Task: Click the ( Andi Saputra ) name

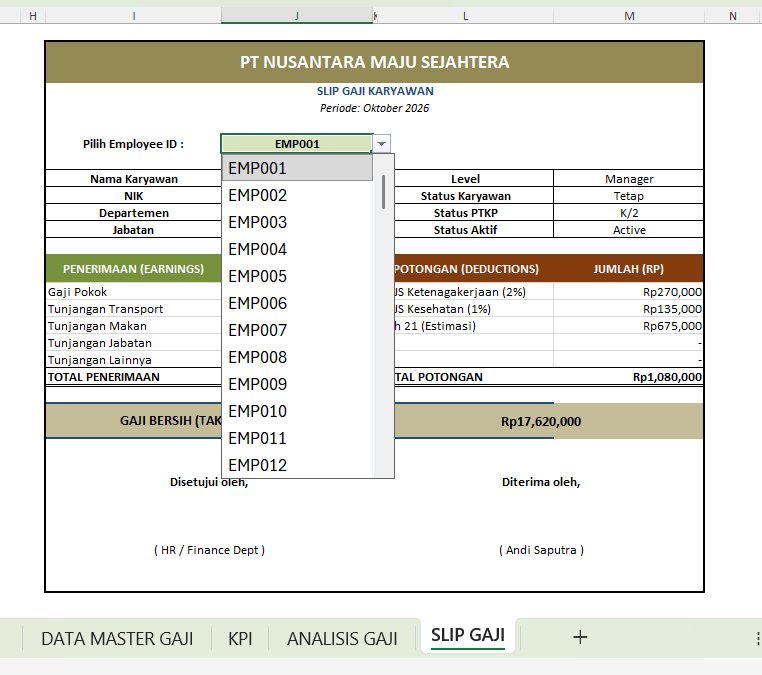Action: click(x=541, y=550)
